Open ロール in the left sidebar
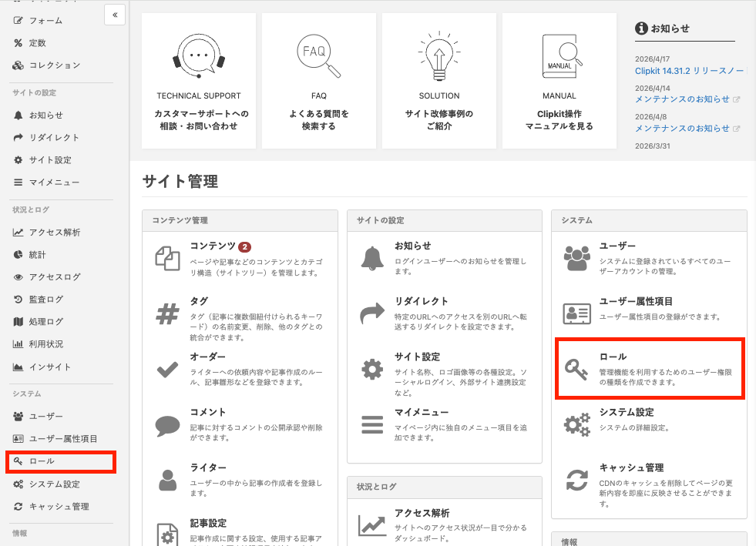 pos(42,461)
